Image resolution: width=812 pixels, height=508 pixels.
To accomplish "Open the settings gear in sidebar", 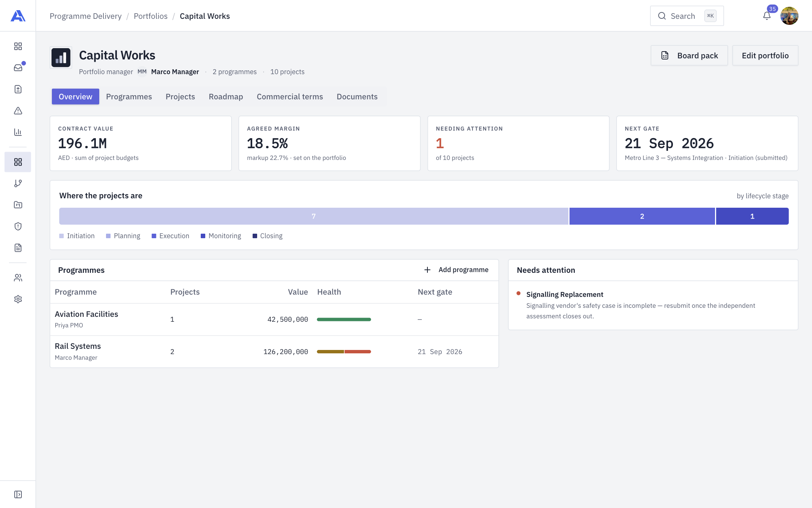I will [18, 299].
